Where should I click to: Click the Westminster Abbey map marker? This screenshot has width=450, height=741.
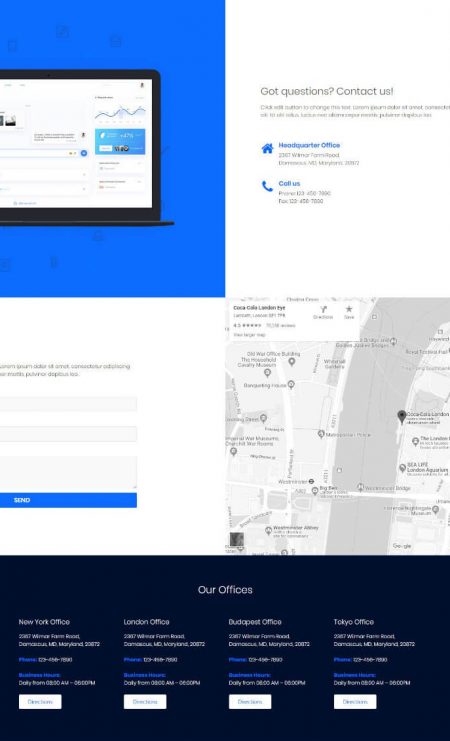(268, 530)
